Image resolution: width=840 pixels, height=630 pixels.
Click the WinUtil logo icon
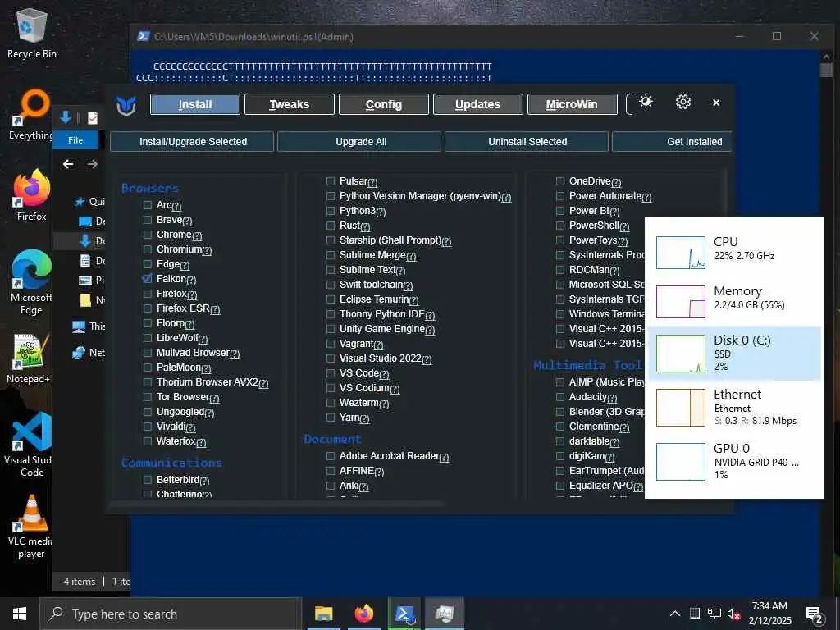pyautogui.click(x=126, y=105)
